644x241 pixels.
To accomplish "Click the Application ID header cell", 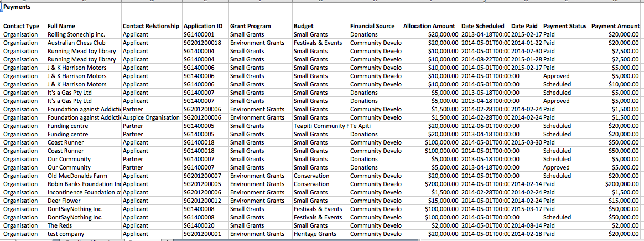I will [x=203, y=26].
